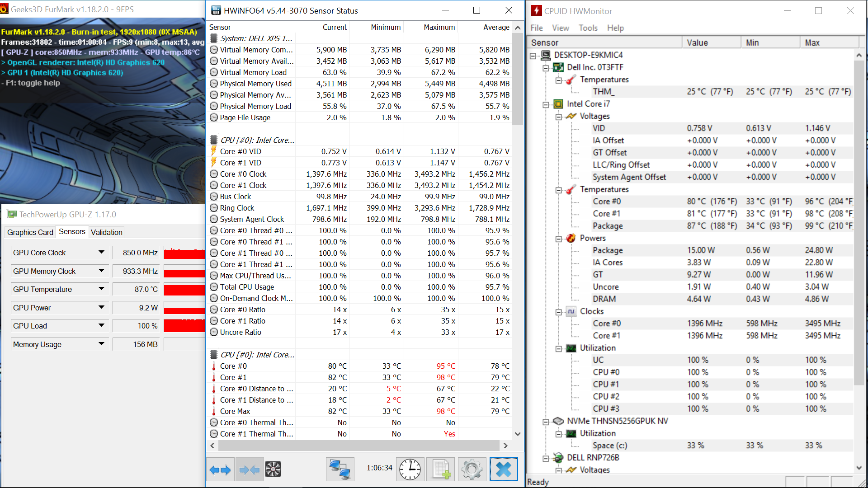Click the blue X close sensors button
Screen dimensions: 868x488
503,469
